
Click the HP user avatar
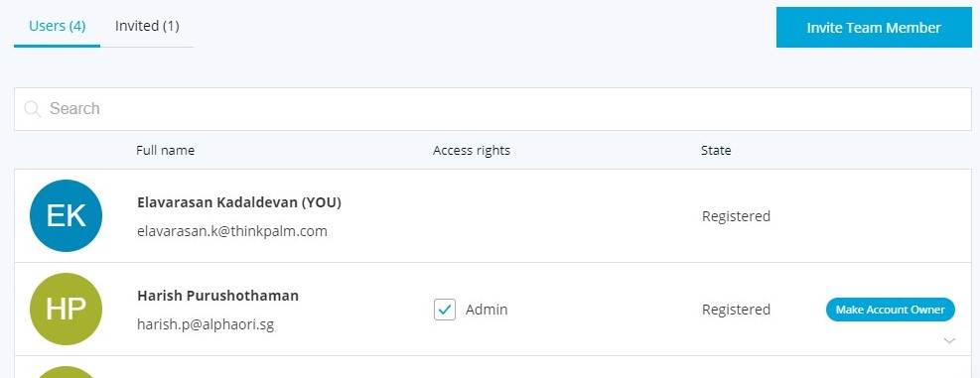[x=66, y=309]
